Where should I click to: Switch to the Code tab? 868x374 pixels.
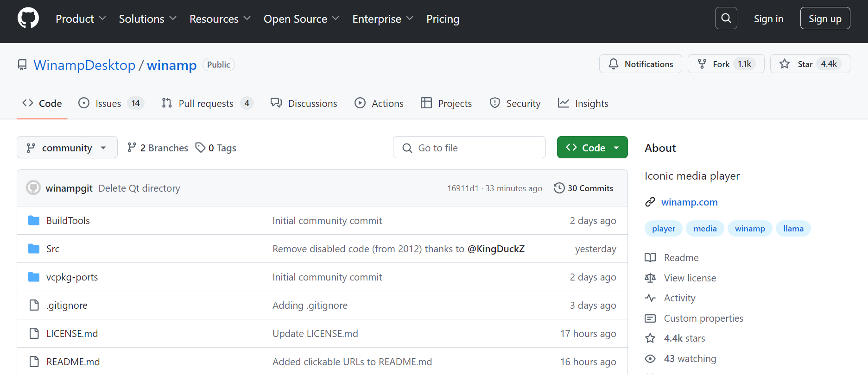(42, 103)
